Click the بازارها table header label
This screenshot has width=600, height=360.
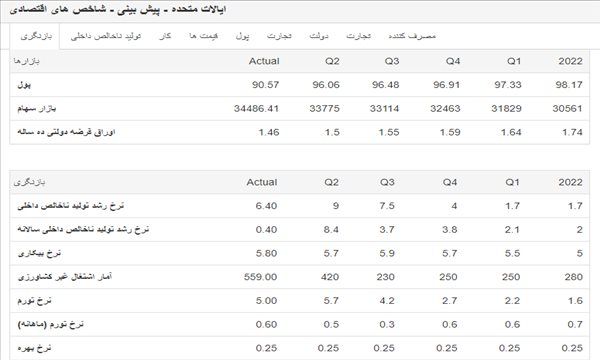26,61
